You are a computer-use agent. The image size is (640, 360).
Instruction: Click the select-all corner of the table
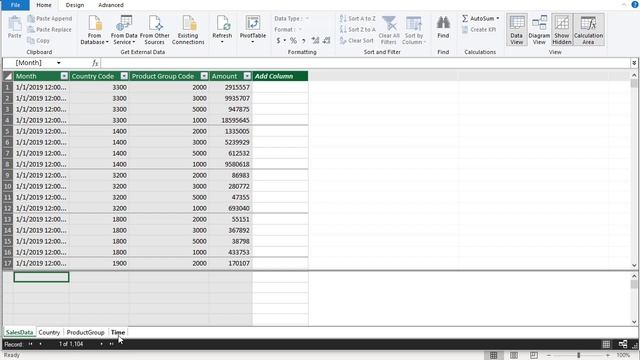click(x=8, y=76)
